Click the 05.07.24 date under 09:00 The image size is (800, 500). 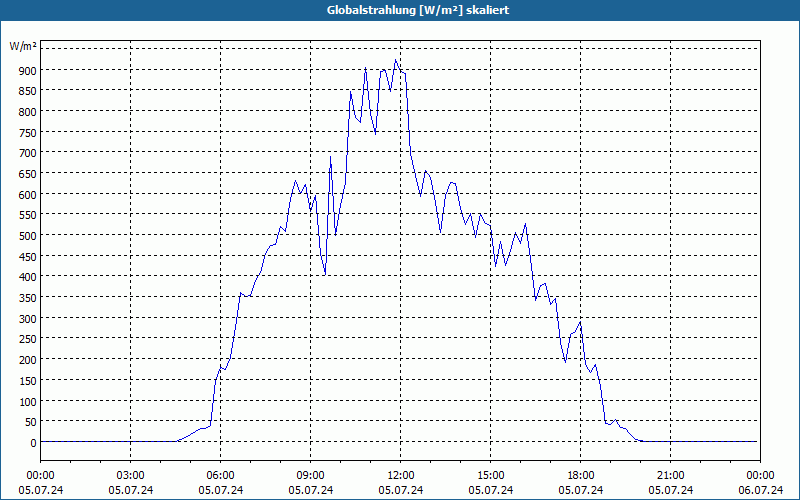tap(310, 490)
